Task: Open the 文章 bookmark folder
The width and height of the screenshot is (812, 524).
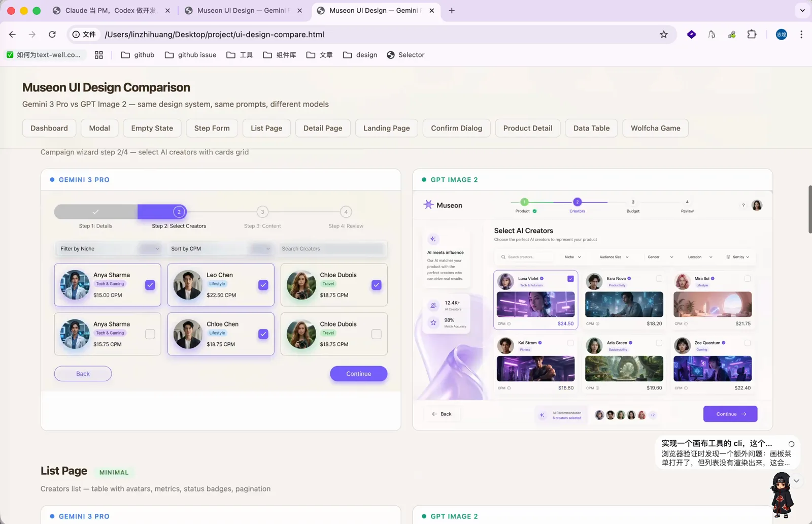Action: (320, 55)
